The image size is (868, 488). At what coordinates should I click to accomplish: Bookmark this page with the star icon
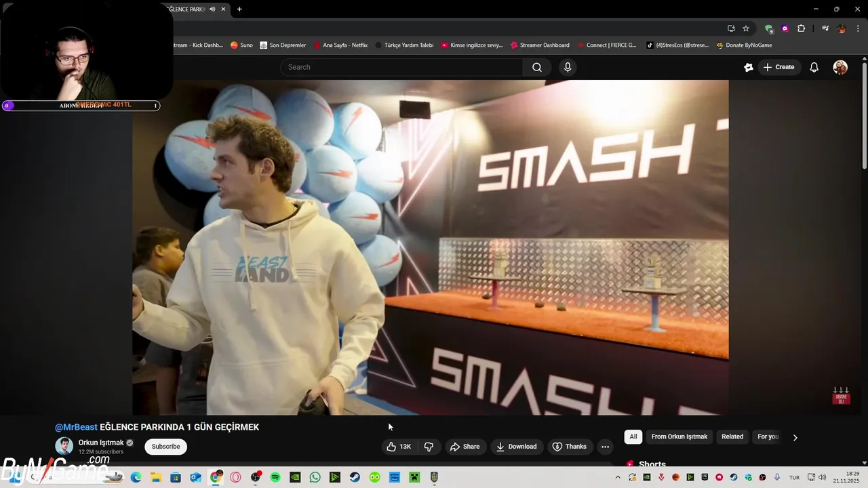[746, 28]
